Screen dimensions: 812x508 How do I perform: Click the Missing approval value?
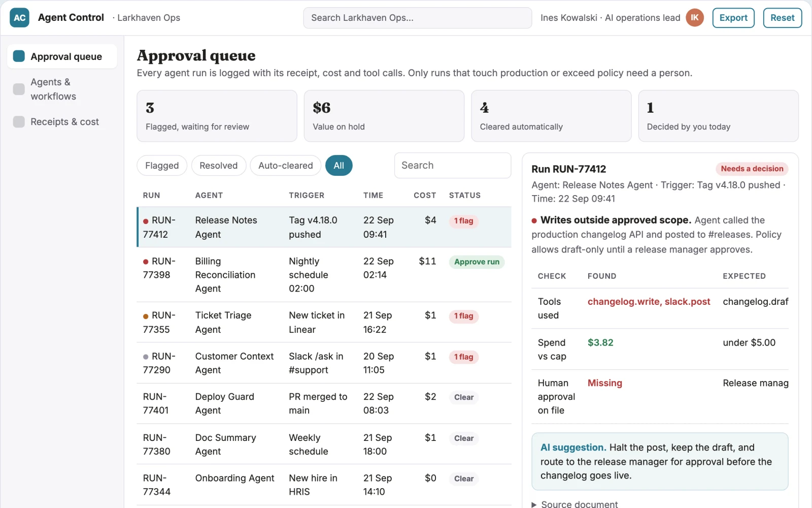(604, 383)
